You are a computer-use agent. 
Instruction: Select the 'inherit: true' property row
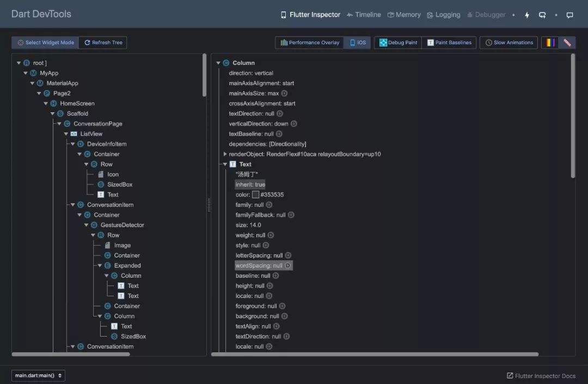pos(250,185)
